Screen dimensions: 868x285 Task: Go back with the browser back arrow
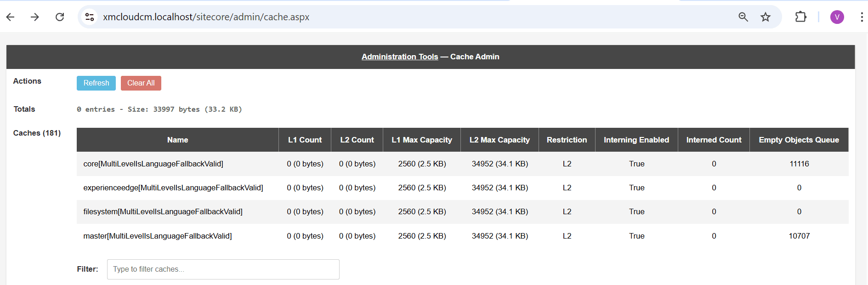point(11,17)
